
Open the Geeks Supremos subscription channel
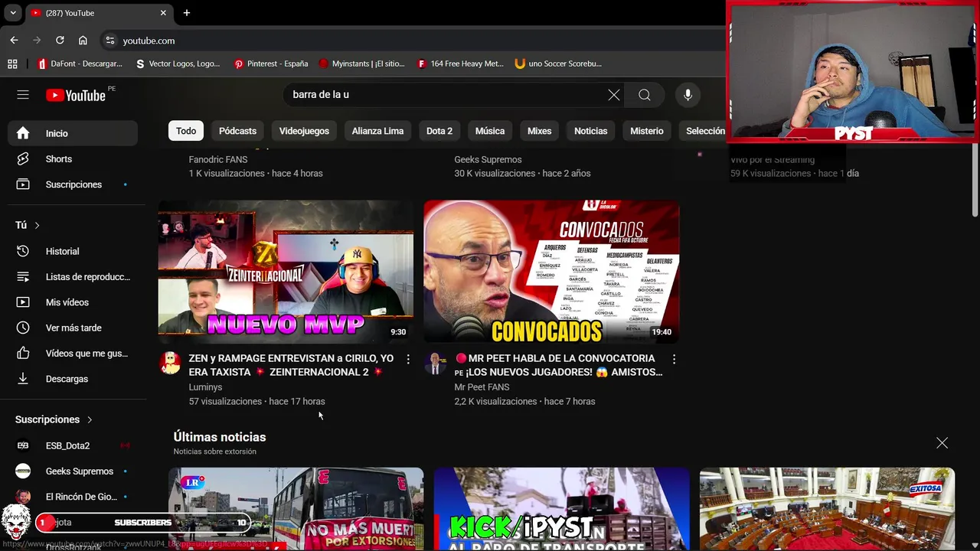(x=73, y=471)
